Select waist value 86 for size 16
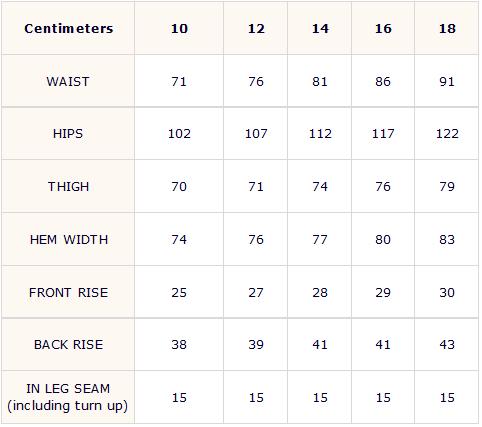Image resolution: width=482 pixels, height=427 pixels. [383, 82]
